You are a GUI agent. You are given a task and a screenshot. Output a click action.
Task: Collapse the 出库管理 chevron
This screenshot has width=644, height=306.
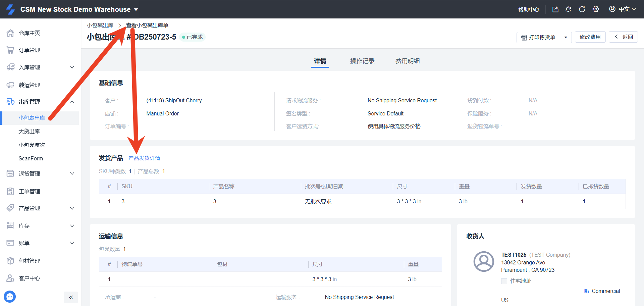(72, 102)
